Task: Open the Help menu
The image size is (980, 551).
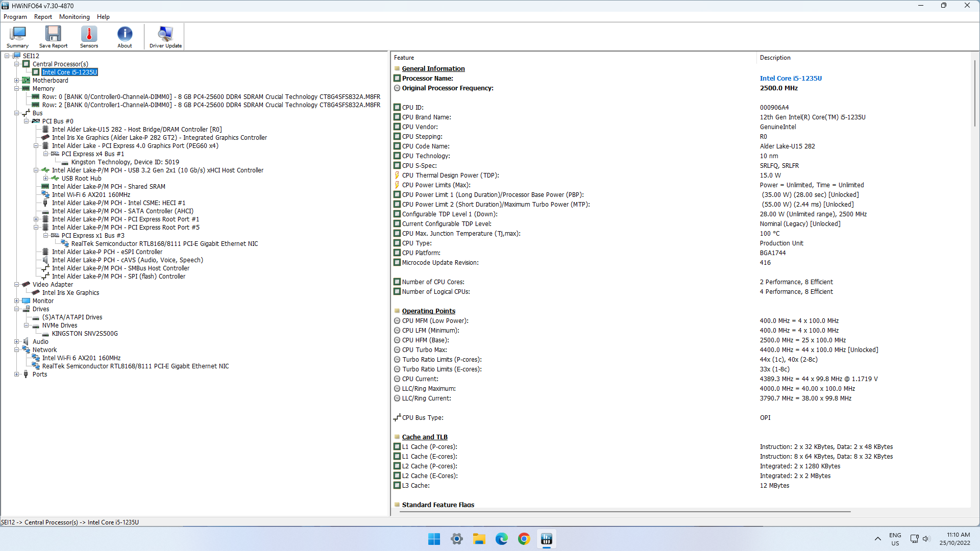Action: tap(103, 17)
